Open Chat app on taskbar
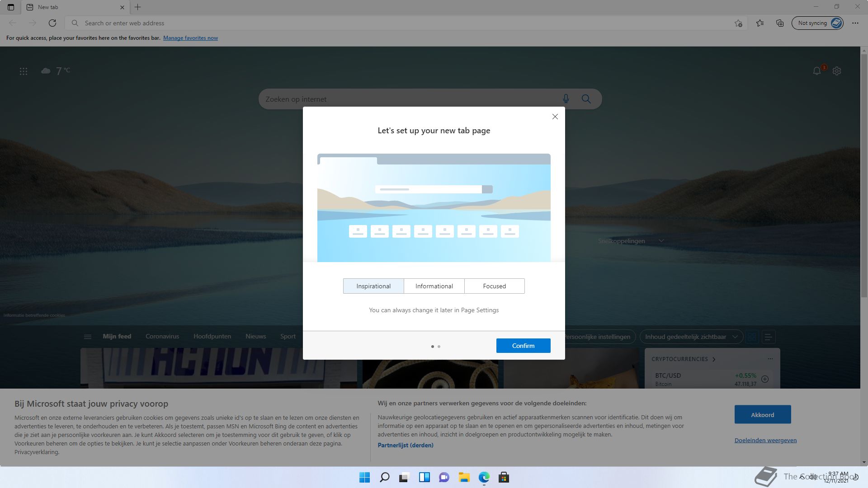The height and width of the screenshot is (488, 868). [444, 477]
